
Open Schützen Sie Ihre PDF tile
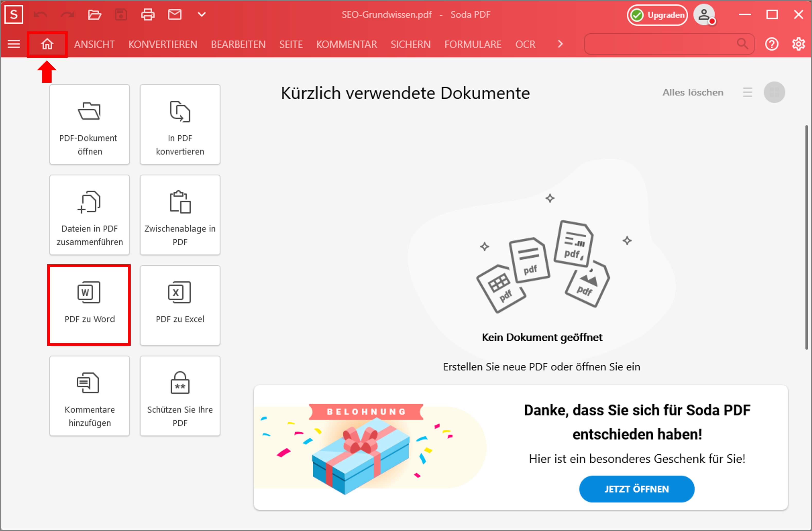(x=180, y=396)
